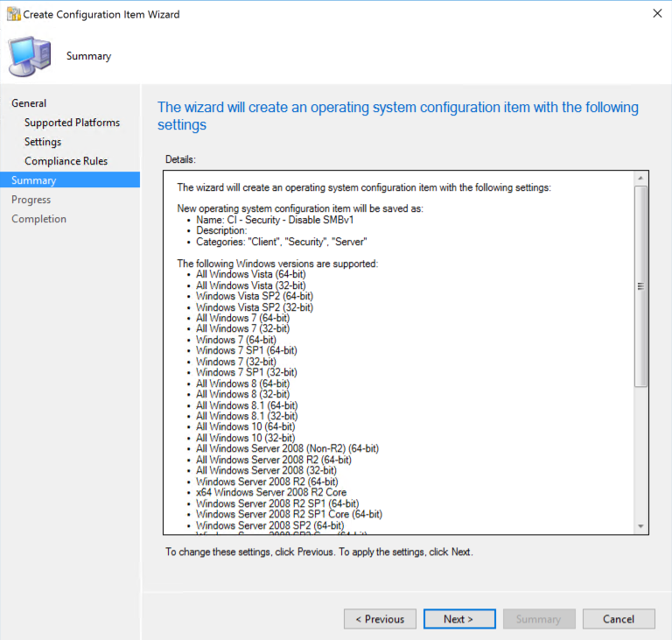
Task: Click 'All Windows 8.1 (64-bit)' entry
Action: click(247, 405)
